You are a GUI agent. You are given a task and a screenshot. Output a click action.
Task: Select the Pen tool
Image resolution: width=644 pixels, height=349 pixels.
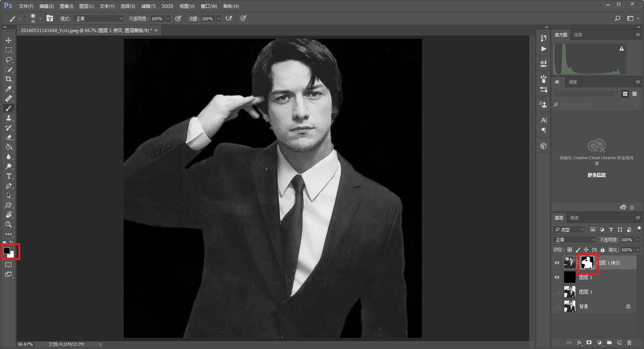[9, 186]
